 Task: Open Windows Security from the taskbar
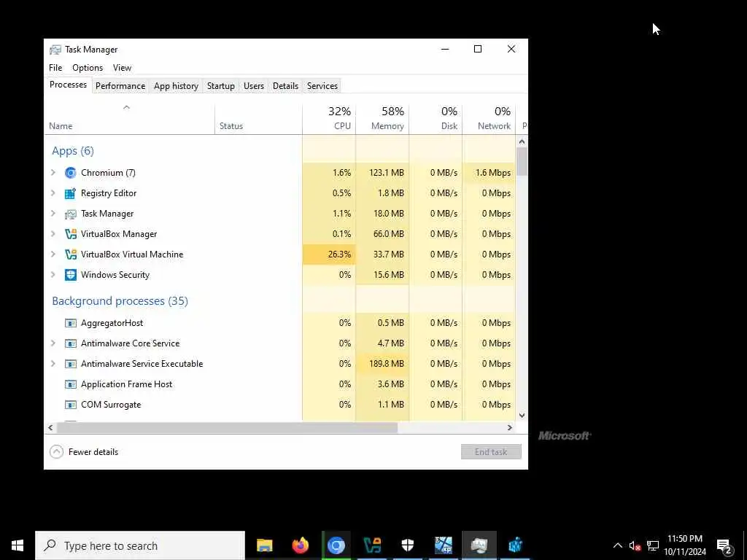pyautogui.click(x=408, y=545)
